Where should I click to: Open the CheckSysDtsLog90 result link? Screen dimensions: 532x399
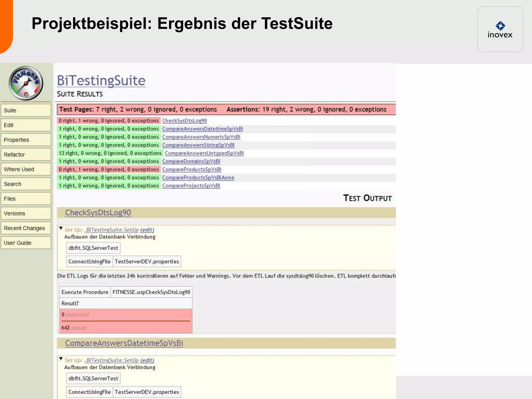[x=184, y=121]
